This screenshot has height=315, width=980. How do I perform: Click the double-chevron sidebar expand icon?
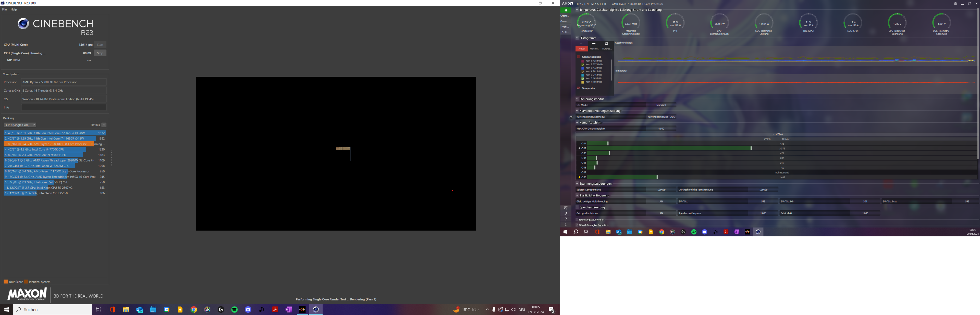tap(571, 117)
